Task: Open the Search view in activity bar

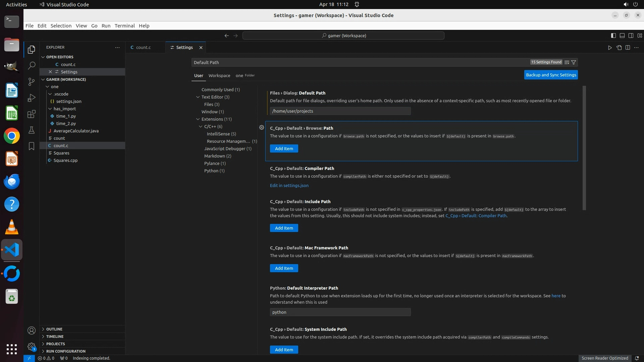Action: coord(31,66)
